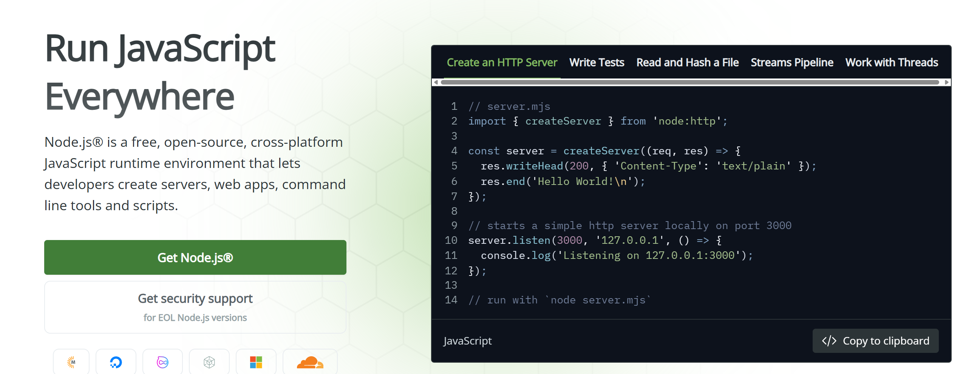Click the Get Node.js® button
This screenshot has width=980, height=374.
[x=195, y=257]
